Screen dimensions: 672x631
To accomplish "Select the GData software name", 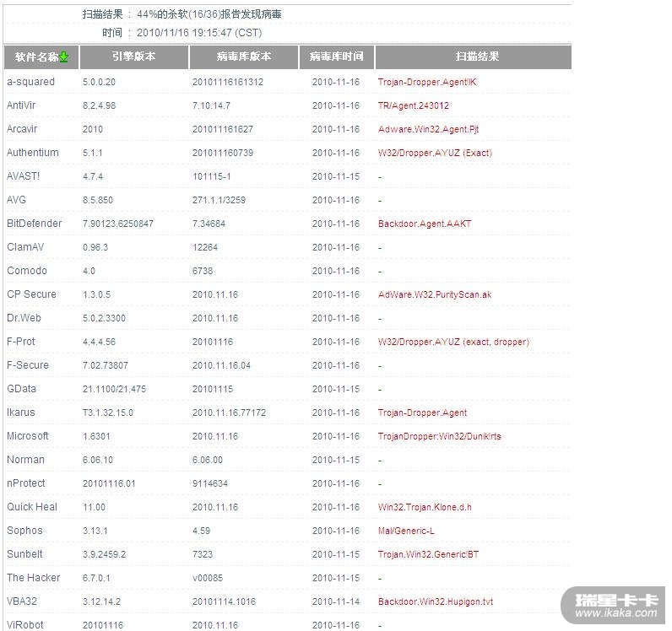I will pos(21,389).
